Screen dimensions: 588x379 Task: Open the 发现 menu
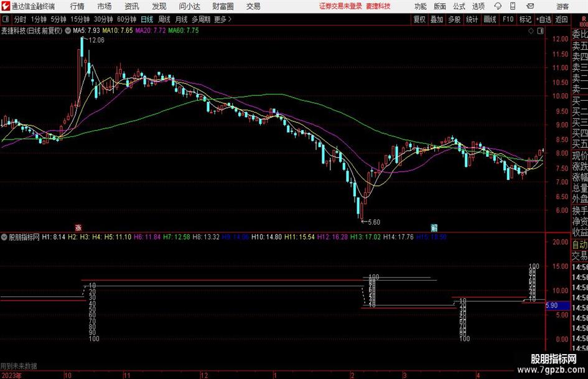159,6
